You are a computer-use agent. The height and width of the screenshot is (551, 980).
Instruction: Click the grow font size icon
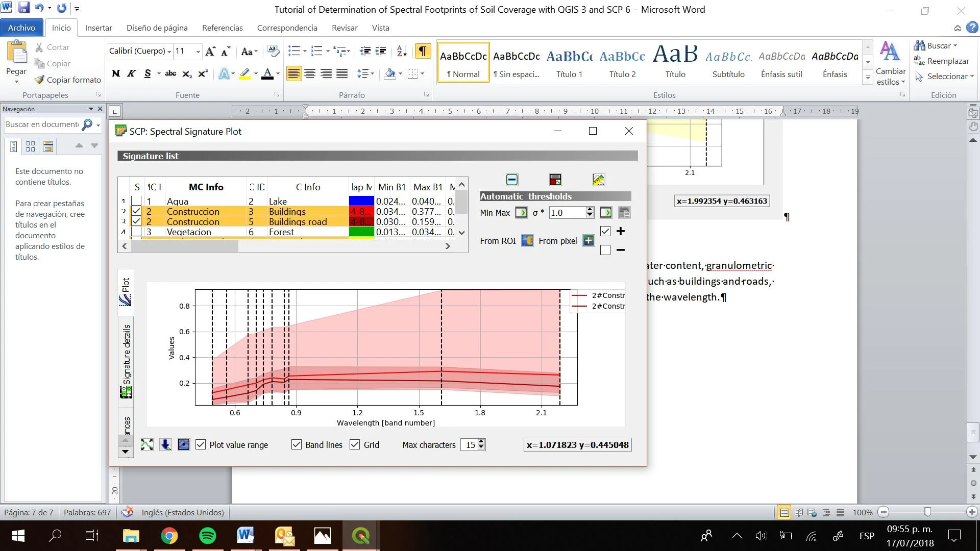click(210, 51)
